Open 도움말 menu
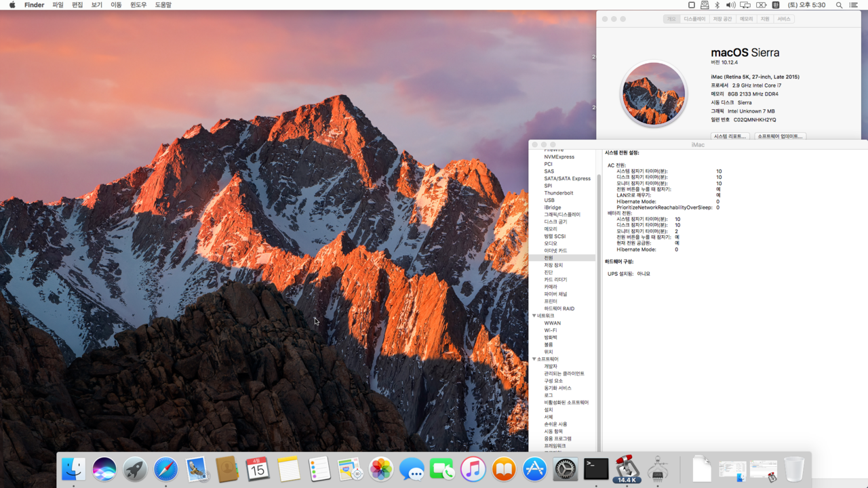The width and height of the screenshot is (868, 488). coord(163,5)
